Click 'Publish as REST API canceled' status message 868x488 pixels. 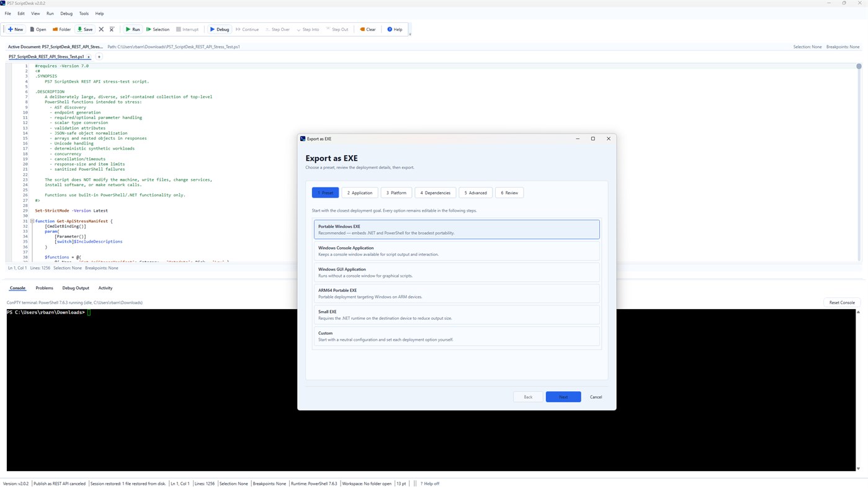[x=60, y=484]
